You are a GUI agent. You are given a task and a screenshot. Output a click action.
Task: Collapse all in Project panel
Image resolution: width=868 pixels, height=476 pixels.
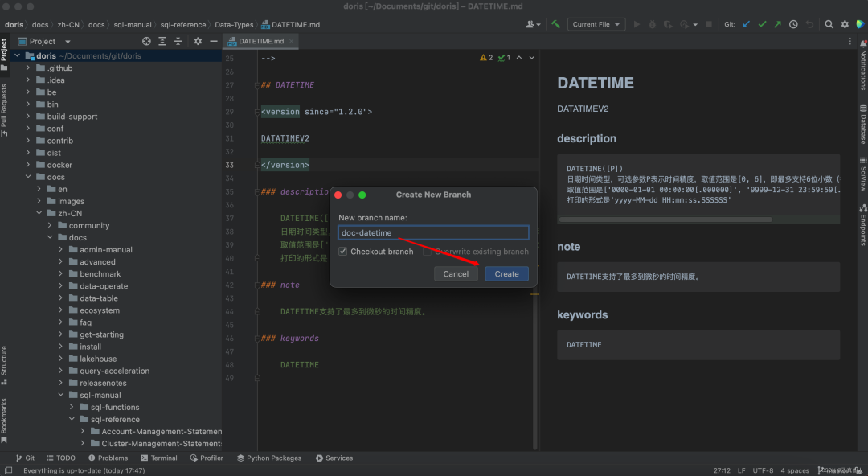[178, 41]
